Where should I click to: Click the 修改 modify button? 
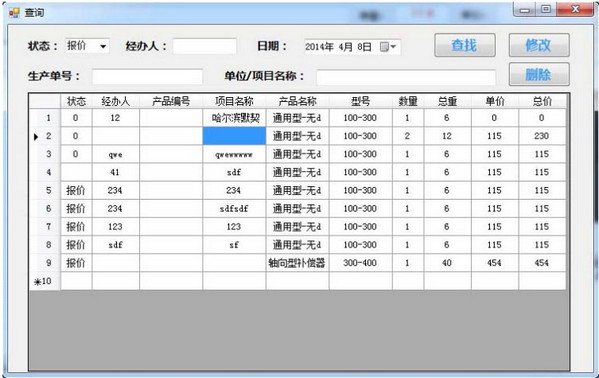coord(539,45)
